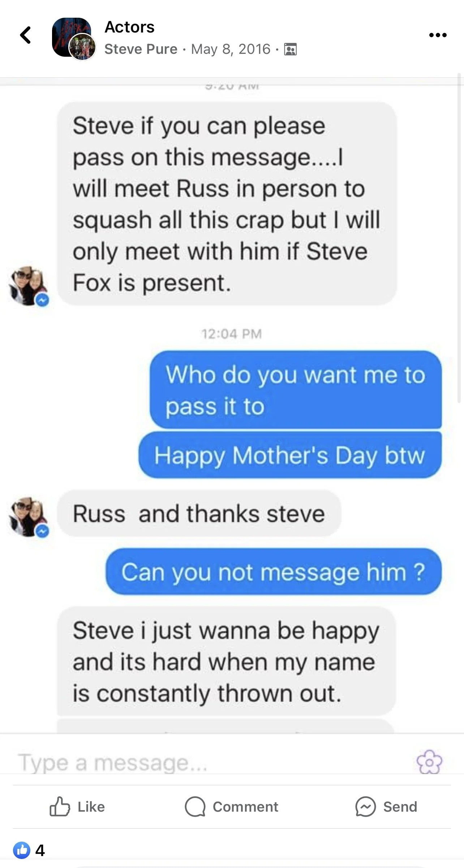464x868 pixels.
Task: Open the Actors group title
Action: tap(129, 27)
